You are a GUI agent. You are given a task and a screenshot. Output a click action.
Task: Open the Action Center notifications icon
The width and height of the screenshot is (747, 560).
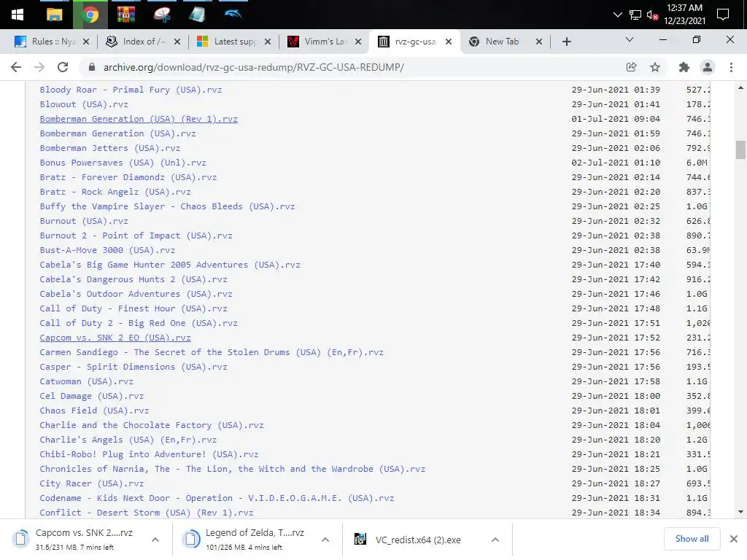click(723, 15)
